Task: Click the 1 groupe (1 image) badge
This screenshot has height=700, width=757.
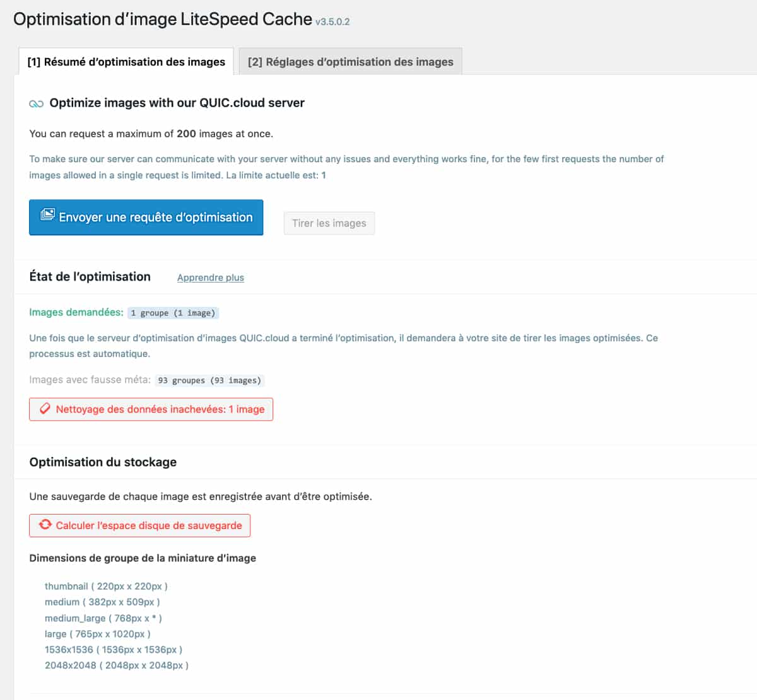Action: (173, 313)
